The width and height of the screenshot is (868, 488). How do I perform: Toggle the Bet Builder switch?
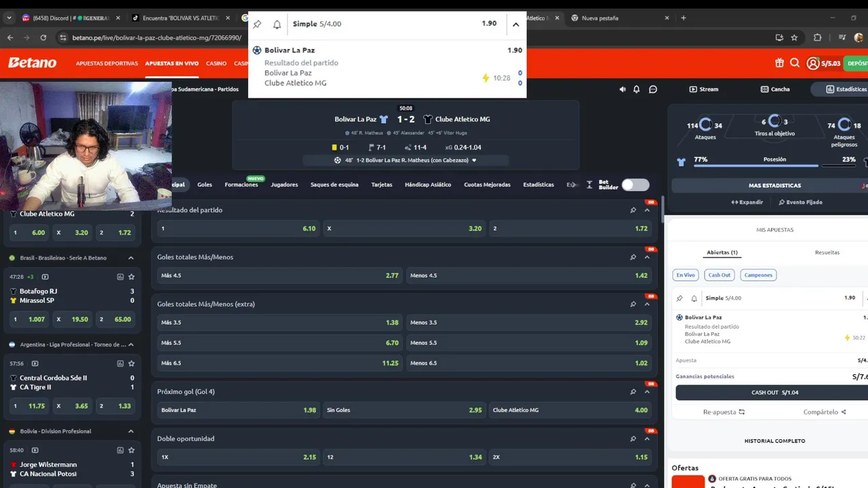point(635,184)
